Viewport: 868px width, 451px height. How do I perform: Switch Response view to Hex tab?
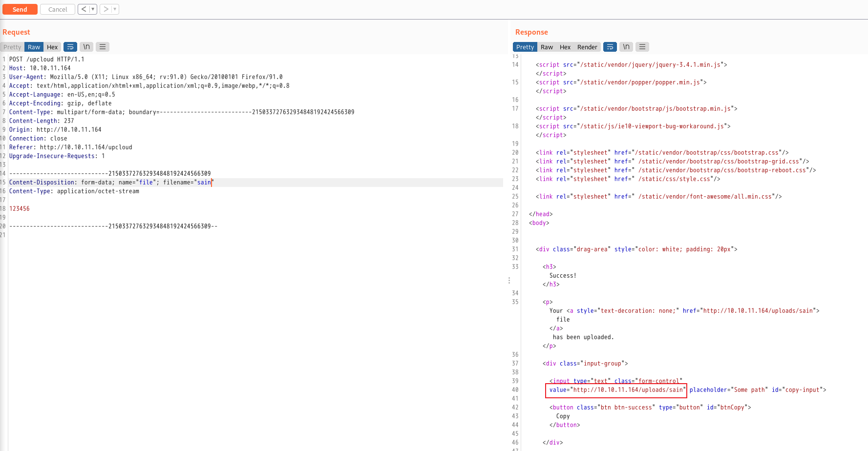pos(565,47)
